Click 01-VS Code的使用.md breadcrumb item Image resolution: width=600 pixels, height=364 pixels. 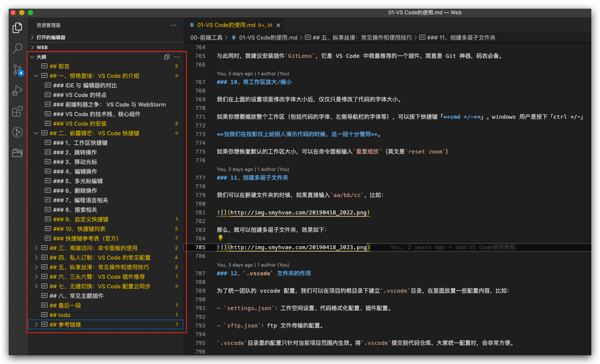tap(268, 38)
